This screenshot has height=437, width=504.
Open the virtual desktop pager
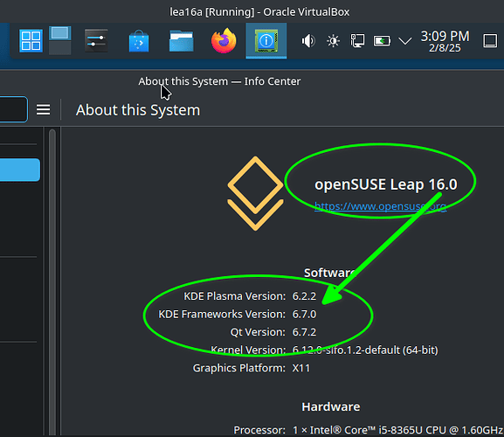[x=60, y=41]
